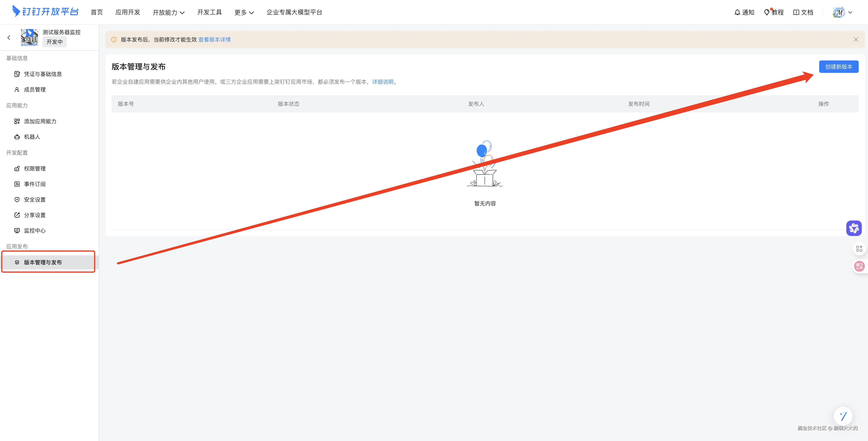Open 教程 tutorial lightbulb icon
Viewport: 868px width, 441px height.
tap(767, 12)
